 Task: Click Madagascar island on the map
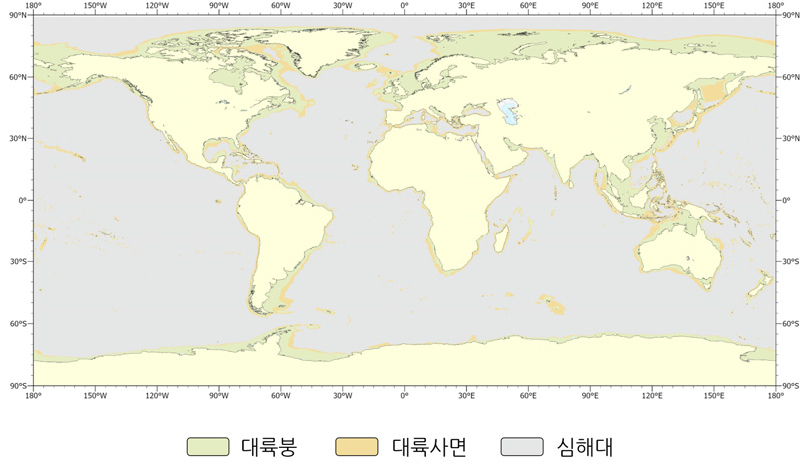(501, 239)
